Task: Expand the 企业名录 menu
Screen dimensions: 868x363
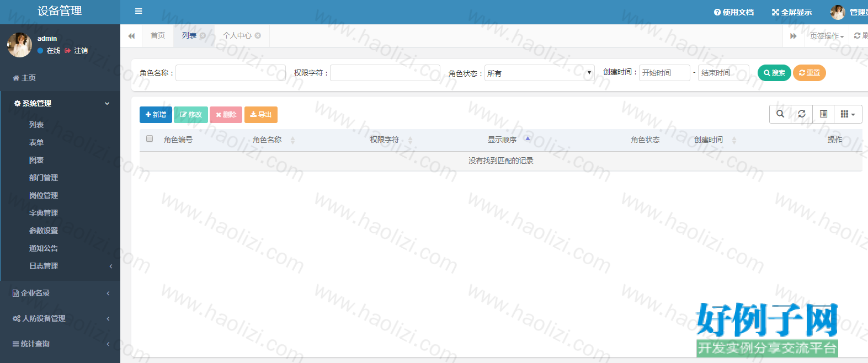Action: click(60, 293)
